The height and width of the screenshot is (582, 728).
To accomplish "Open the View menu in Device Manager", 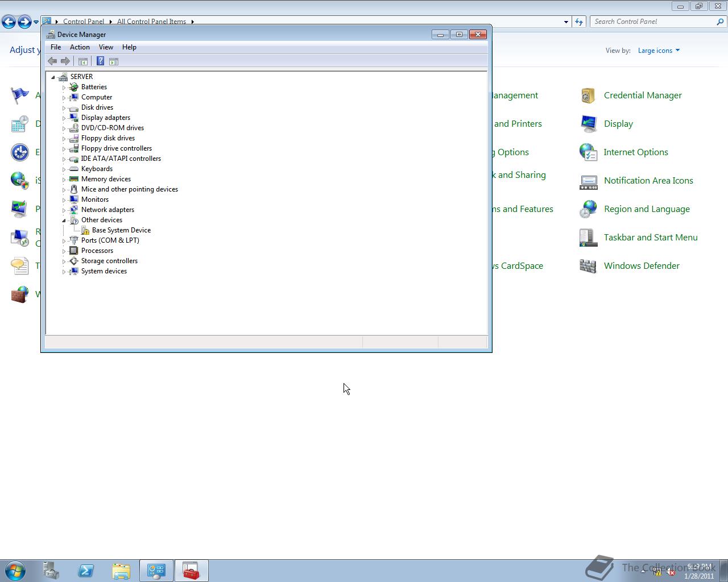I will [x=106, y=47].
